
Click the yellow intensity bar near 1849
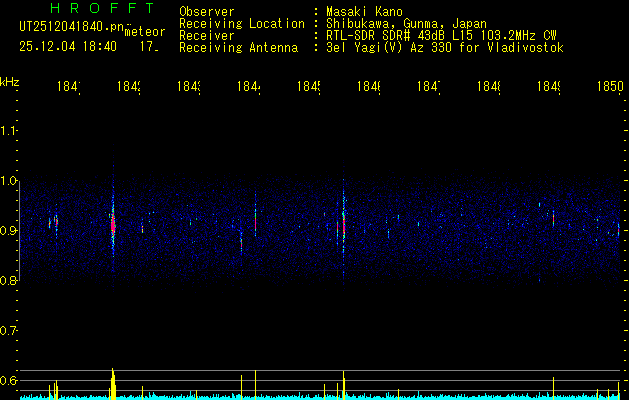click(x=553, y=388)
